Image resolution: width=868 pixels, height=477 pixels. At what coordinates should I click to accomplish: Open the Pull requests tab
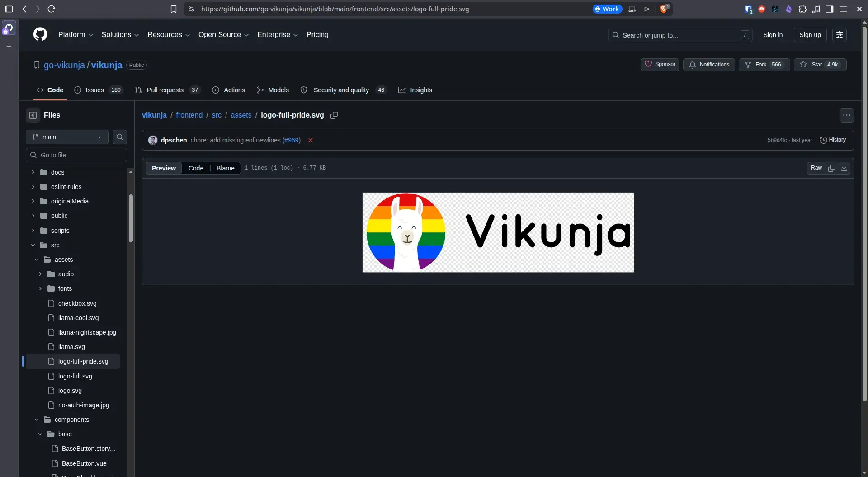coord(167,90)
